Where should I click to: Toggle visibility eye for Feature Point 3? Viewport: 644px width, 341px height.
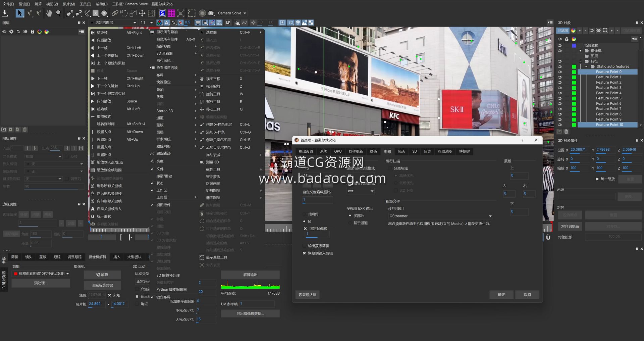coord(559,88)
